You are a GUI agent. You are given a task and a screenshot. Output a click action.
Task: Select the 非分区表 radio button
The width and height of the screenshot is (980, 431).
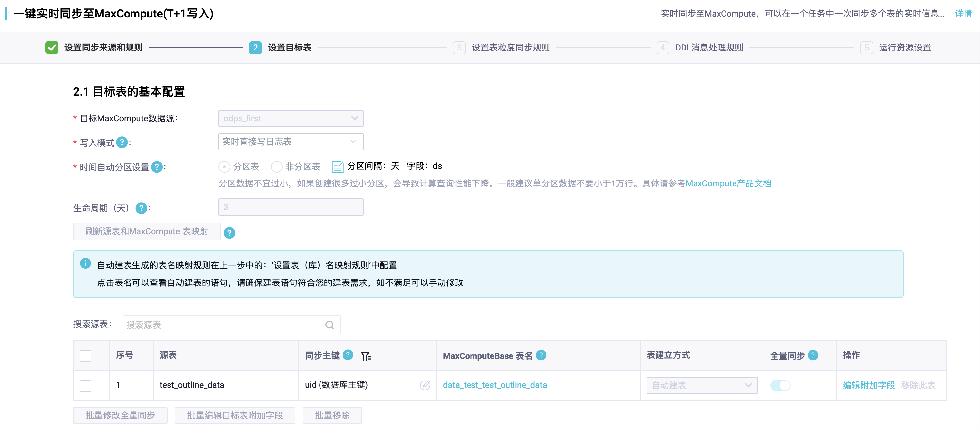click(x=277, y=166)
